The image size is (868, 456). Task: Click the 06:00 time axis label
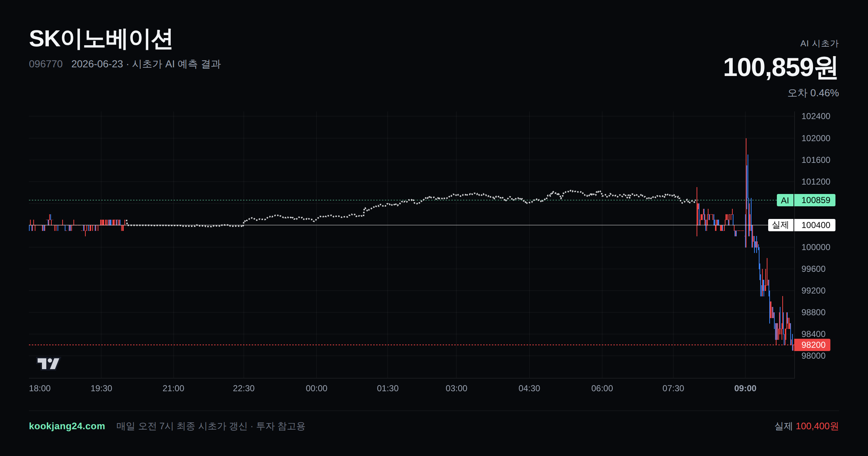tap(602, 388)
